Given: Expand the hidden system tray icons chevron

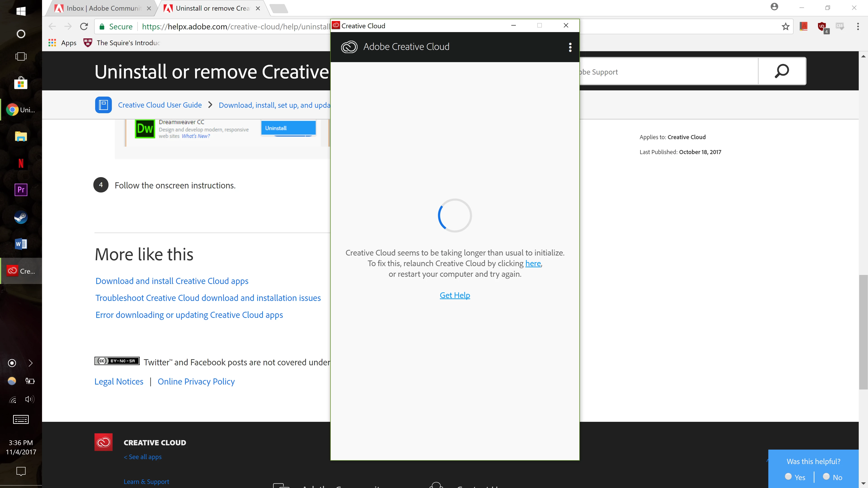Looking at the screenshot, I should tap(31, 363).
